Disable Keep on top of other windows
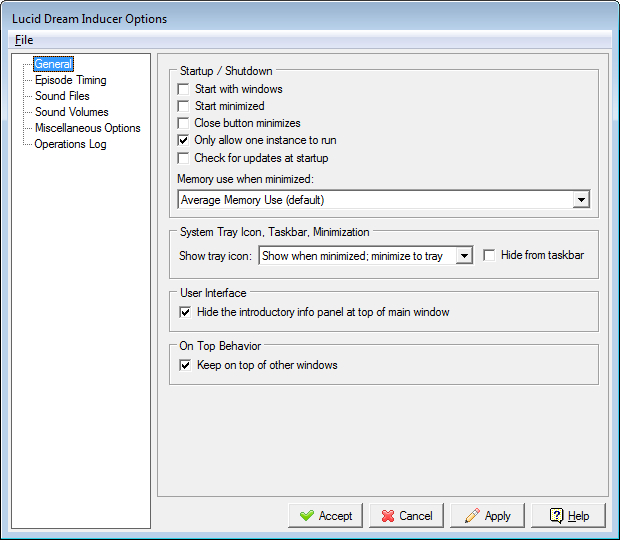This screenshot has width=620, height=540. (185, 366)
